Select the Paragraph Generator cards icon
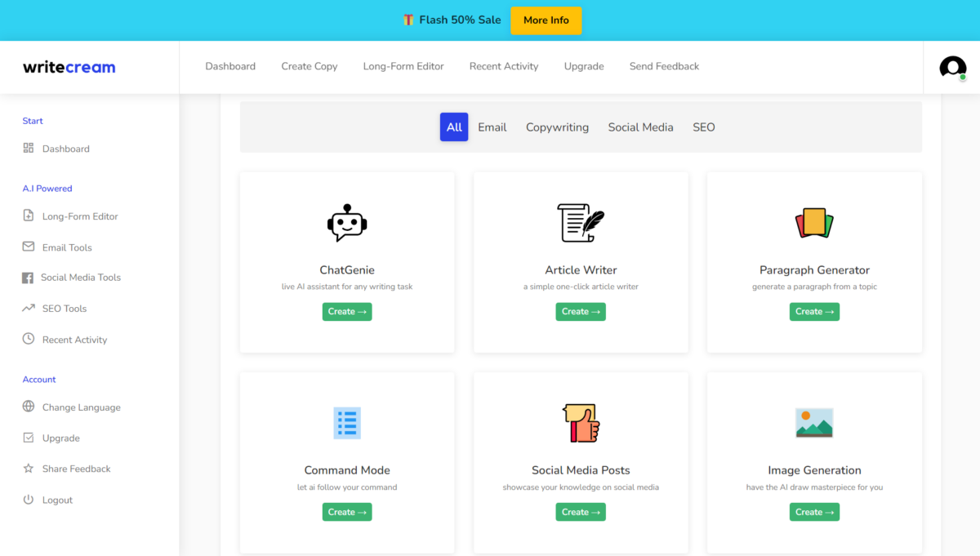The width and height of the screenshot is (980, 556). 813,220
